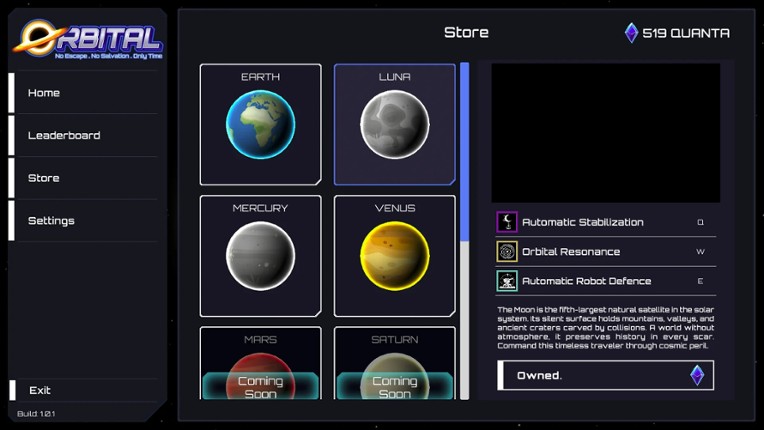This screenshot has height=430, width=764.
Task: Click the Orbital game logo
Action: [x=88, y=40]
